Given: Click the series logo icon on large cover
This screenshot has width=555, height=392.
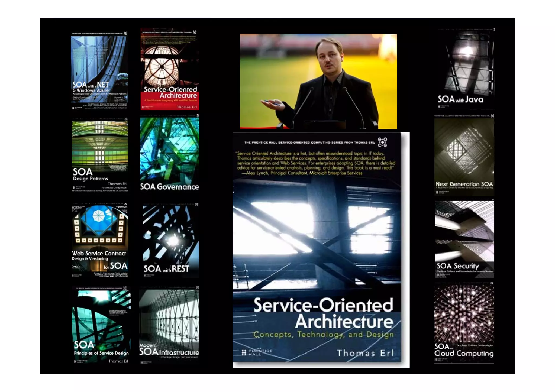Looking at the screenshot, I should click(382, 142).
